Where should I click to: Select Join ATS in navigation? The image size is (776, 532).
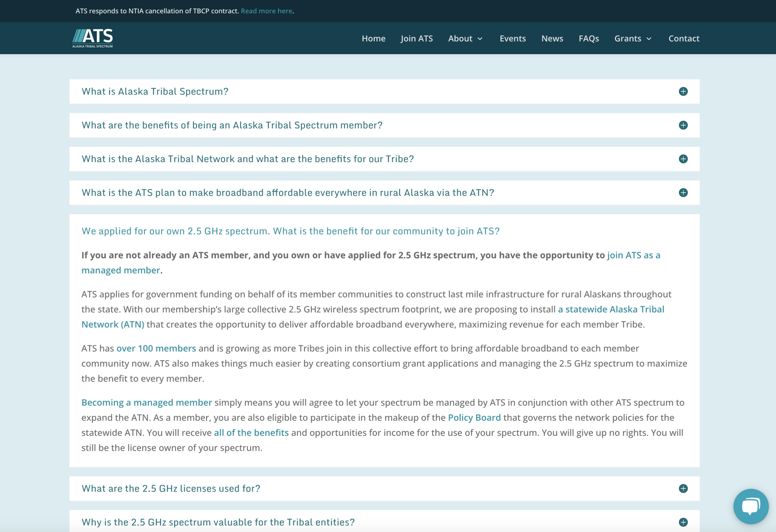click(x=416, y=38)
